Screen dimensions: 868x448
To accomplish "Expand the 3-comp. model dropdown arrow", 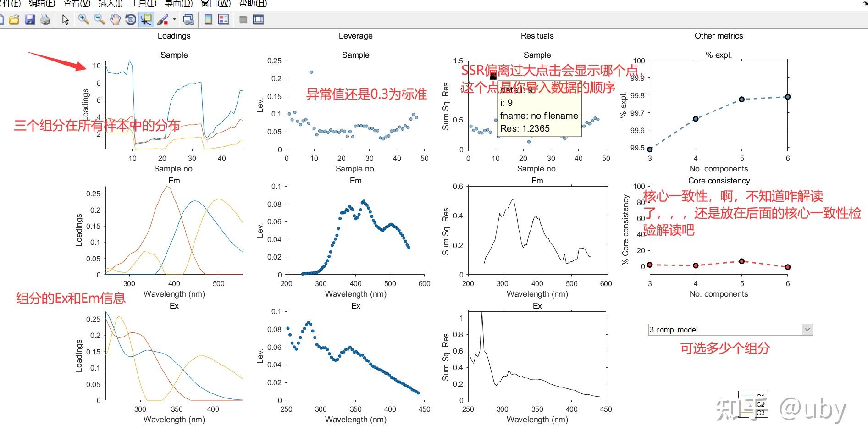I will click(x=807, y=329).
